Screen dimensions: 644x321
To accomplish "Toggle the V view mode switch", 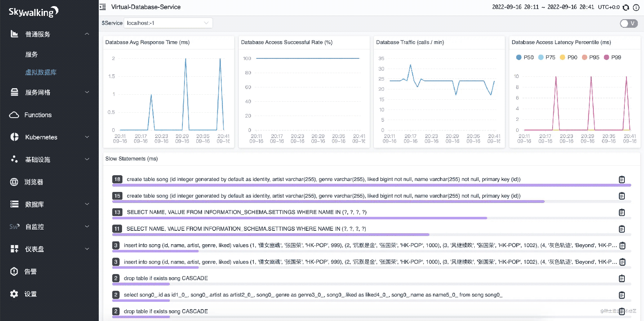I will coord(628,23).
